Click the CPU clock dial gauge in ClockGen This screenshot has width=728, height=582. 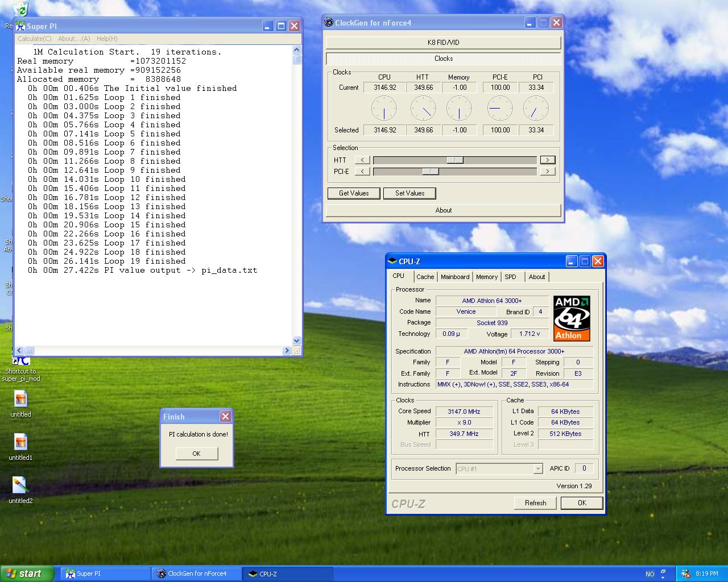(384, 109)
